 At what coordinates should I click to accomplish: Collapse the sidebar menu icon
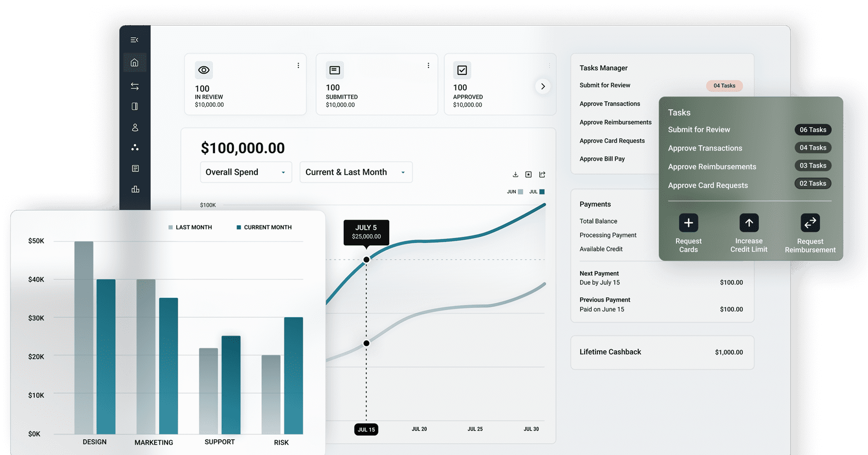click(134, 40)
